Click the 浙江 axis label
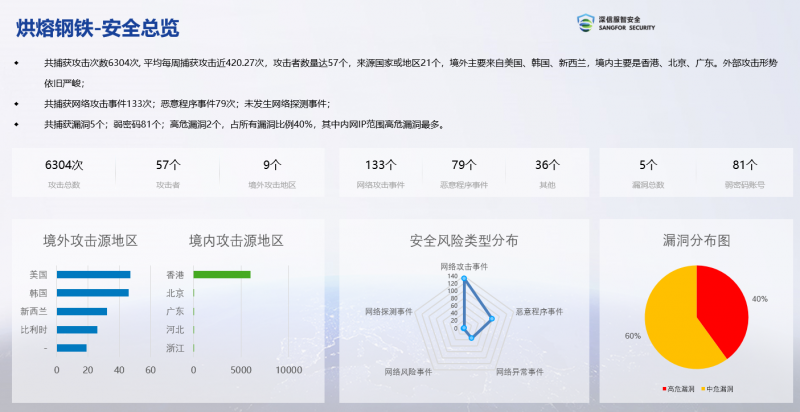 pos(175,348)
